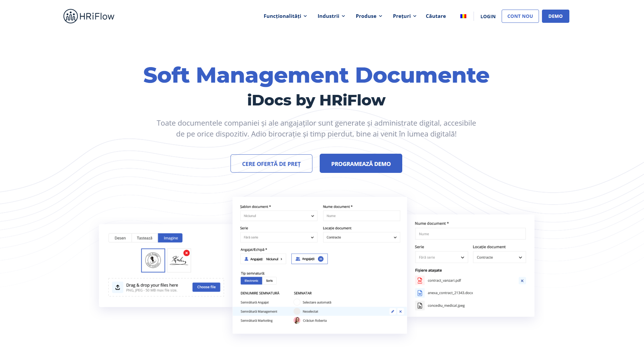Focus the Nume document field in center form
644x357 pixels.
point(362,216)
